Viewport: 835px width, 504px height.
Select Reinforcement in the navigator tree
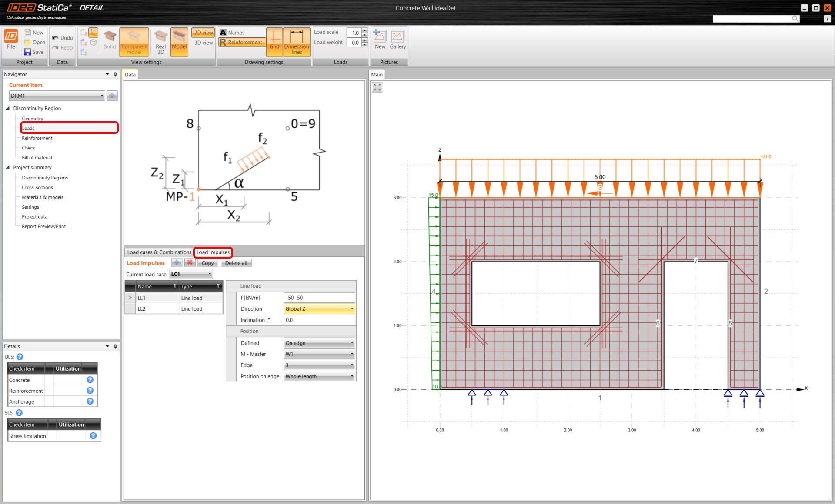37,138
